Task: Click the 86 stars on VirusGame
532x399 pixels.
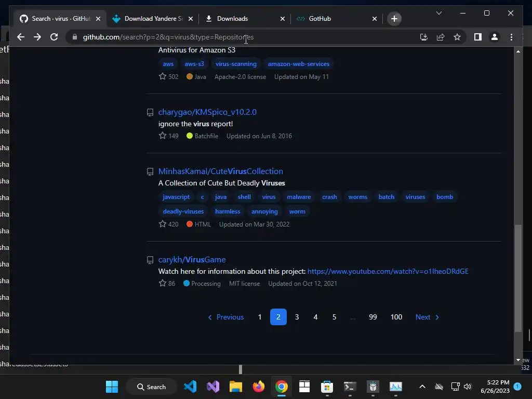Action: pos(167,284)
